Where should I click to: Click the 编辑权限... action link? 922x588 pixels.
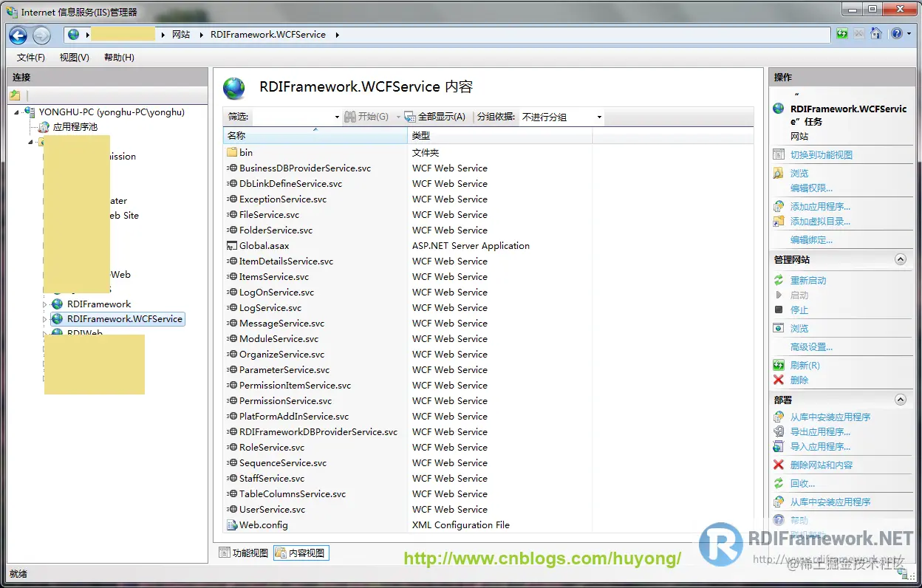point(811,188)
